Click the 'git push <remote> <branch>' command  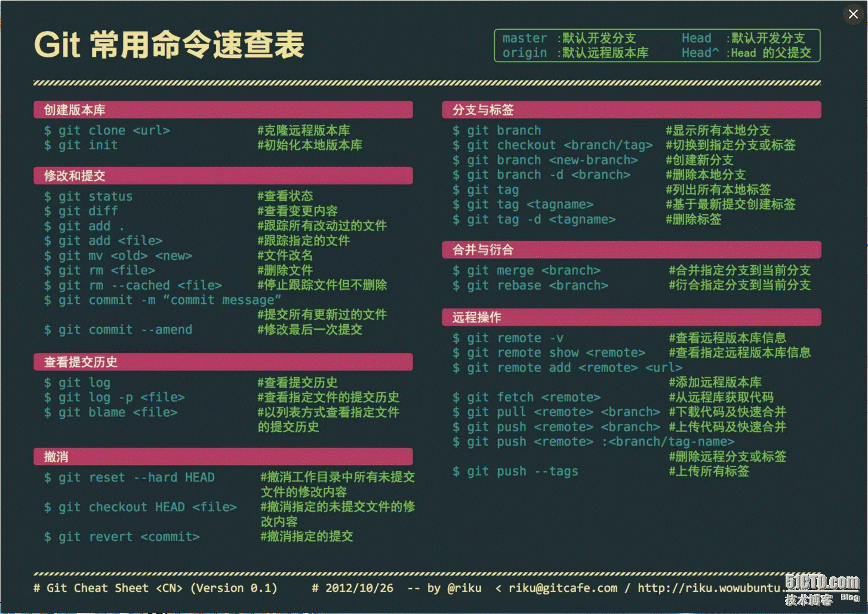click(557, 427)
